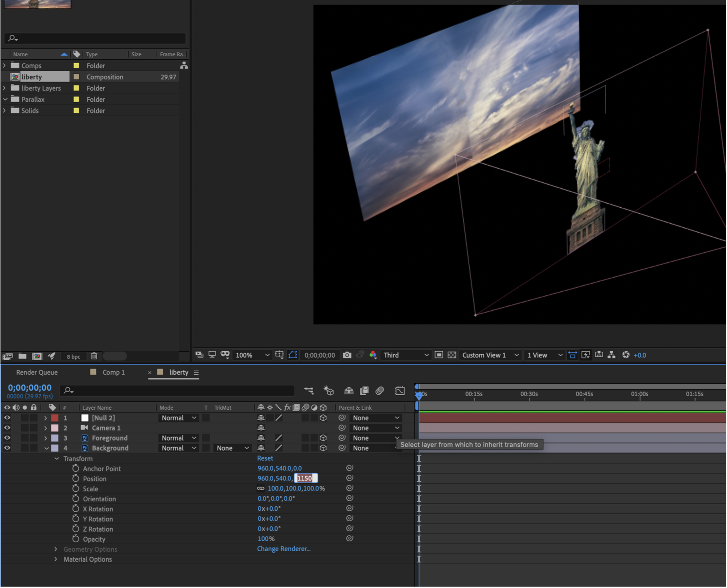This screenshot has width=727, height=588.
Task: Toggle pixel aspect ratio correction icon
Action: coord(573,355)
